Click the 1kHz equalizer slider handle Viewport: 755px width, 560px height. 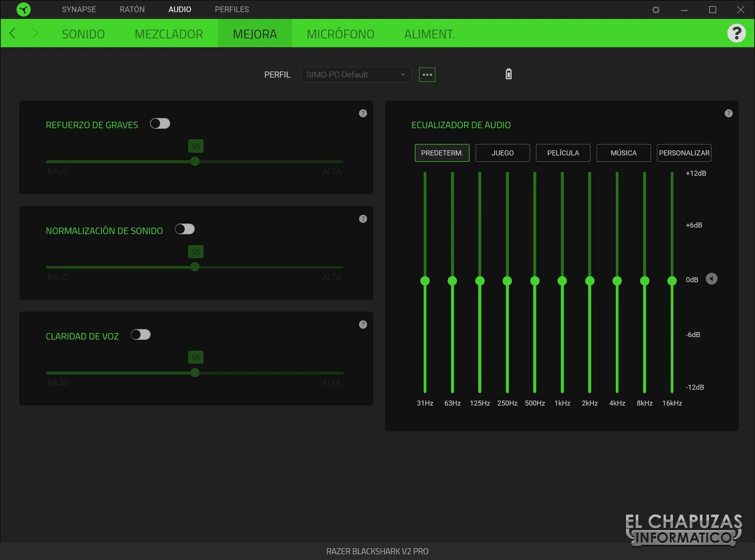pos(562,281)
